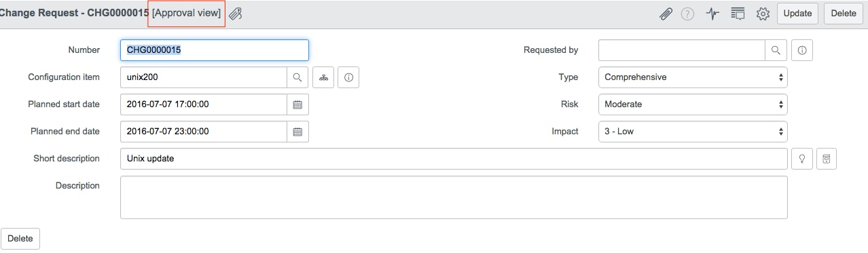Click the lightbulb suggestion icon beside Short description
The height and width of the screenshot is (253, 868).
(x=802, y=159)
